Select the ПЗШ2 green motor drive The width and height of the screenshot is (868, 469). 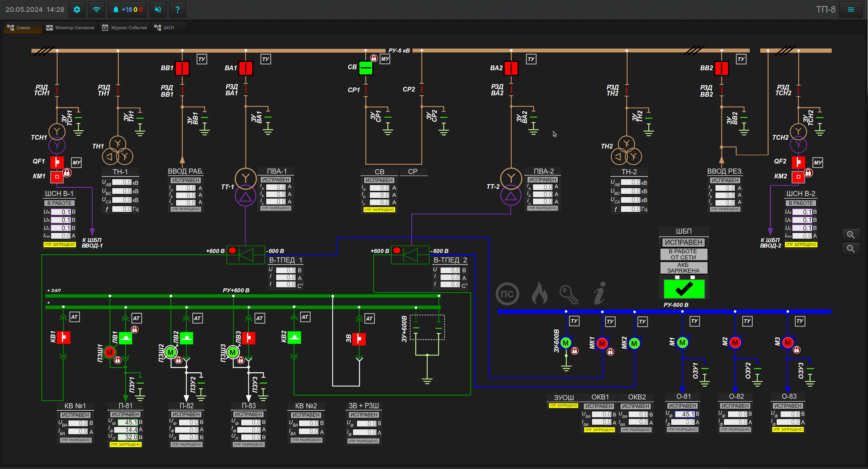point(171,352)
